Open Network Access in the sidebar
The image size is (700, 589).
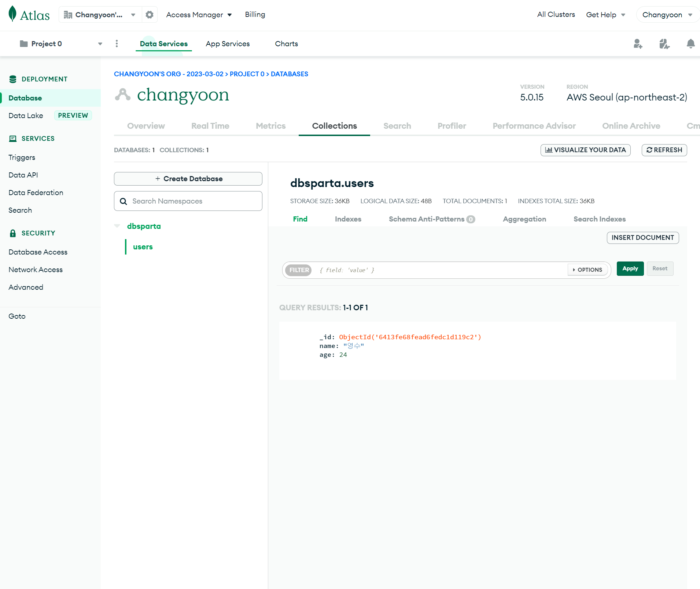click(x=36, y=270)
